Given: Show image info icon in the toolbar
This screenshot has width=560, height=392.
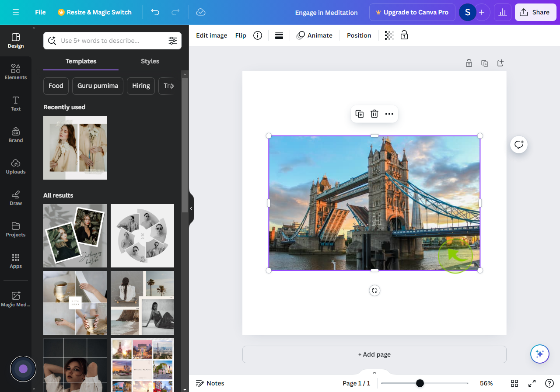Looking at the screenshot, I should click(x=258, y=35).
